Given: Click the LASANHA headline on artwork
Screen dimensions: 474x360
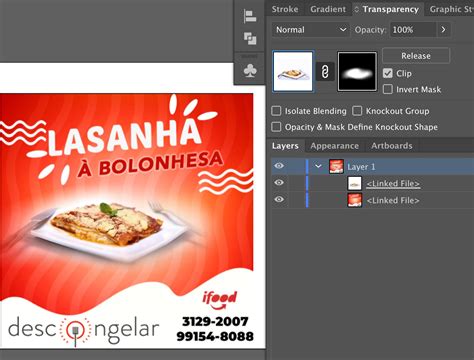Looking at the screenshot, I should 125,137.
